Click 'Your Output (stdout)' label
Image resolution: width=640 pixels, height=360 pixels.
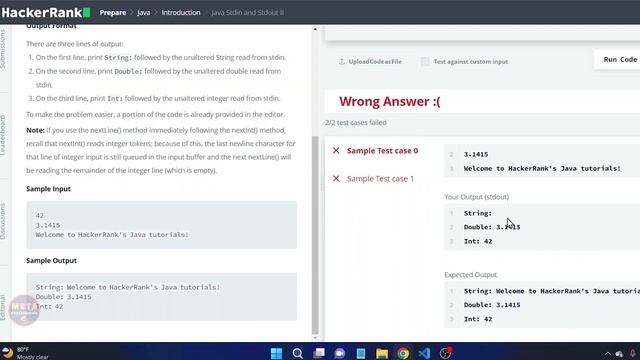[476, 197]
